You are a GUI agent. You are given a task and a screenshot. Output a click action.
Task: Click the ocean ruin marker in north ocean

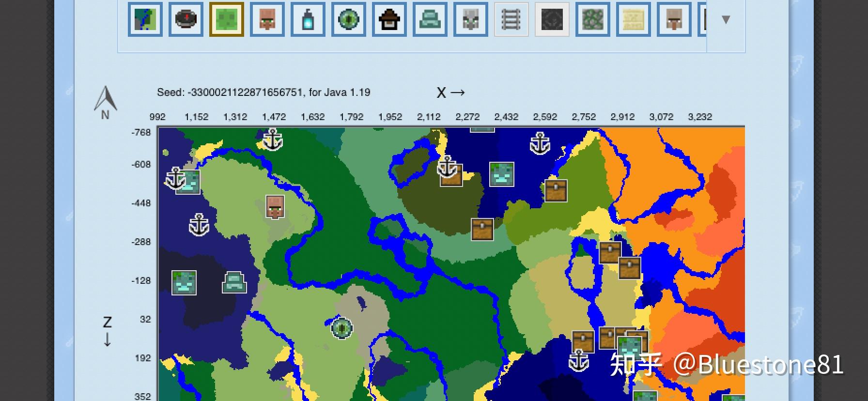[502, 174]
